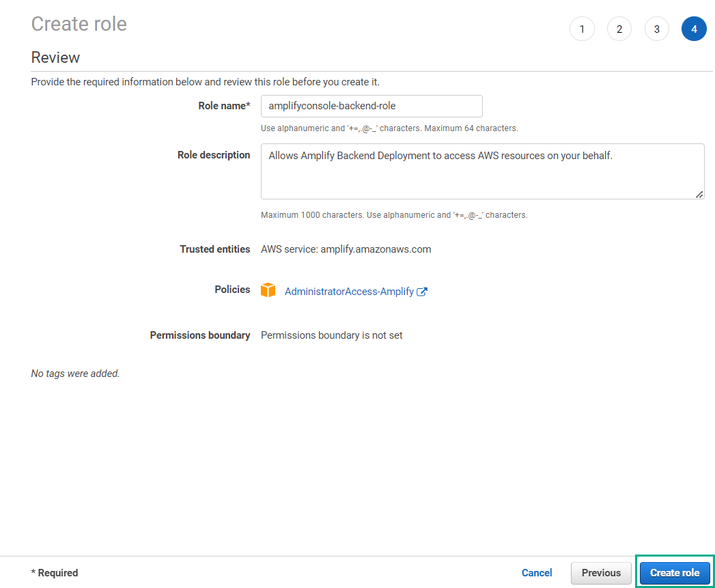The image size is (715, 588).
Task: Jump to step 2 indicator
Action: 619,29
